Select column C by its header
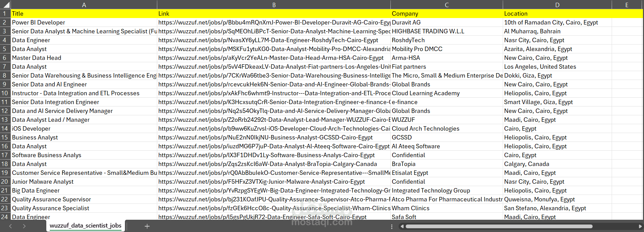 [x=447, y=5]
